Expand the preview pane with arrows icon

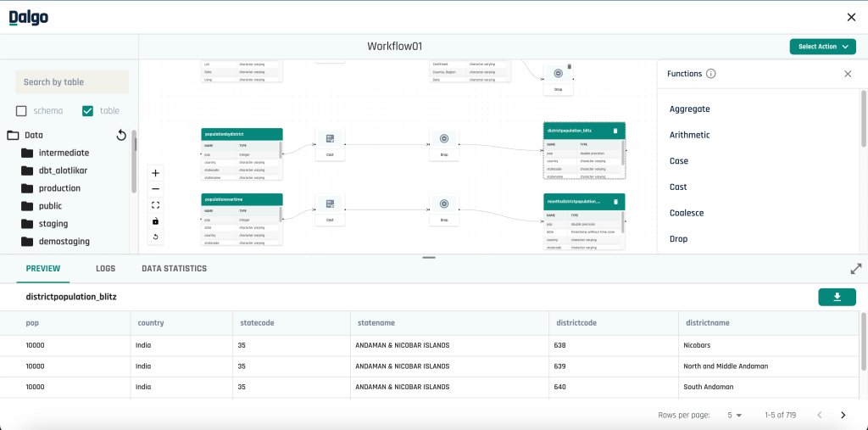click(x=856, y=269)
